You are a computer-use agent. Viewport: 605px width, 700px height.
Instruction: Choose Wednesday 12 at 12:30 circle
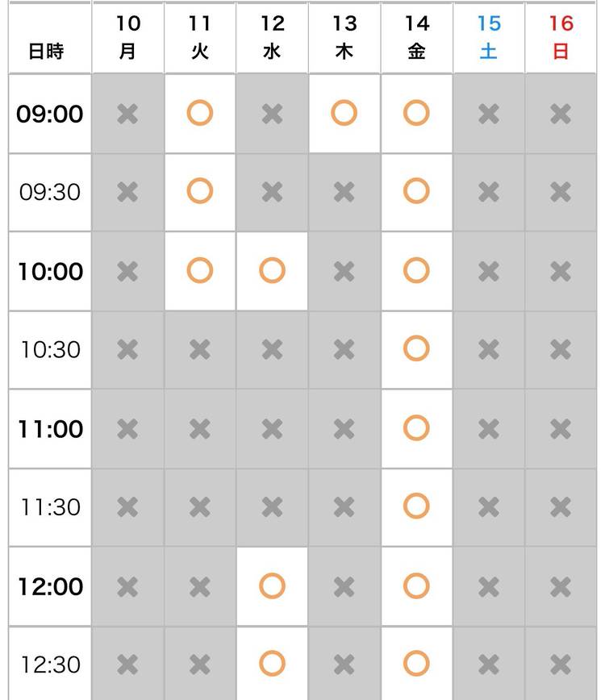[x=272, y=664]
